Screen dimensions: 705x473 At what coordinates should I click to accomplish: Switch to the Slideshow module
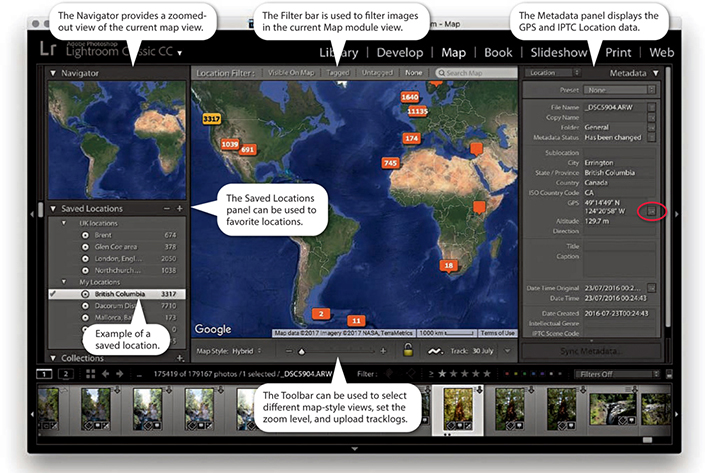558,53
